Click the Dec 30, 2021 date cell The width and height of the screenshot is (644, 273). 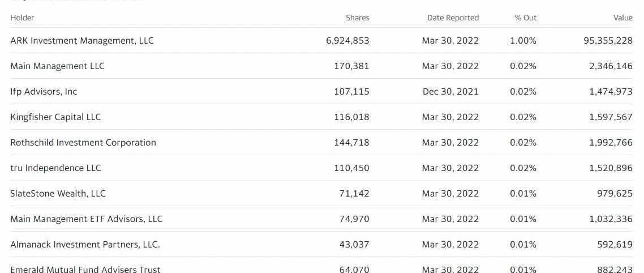450,91
